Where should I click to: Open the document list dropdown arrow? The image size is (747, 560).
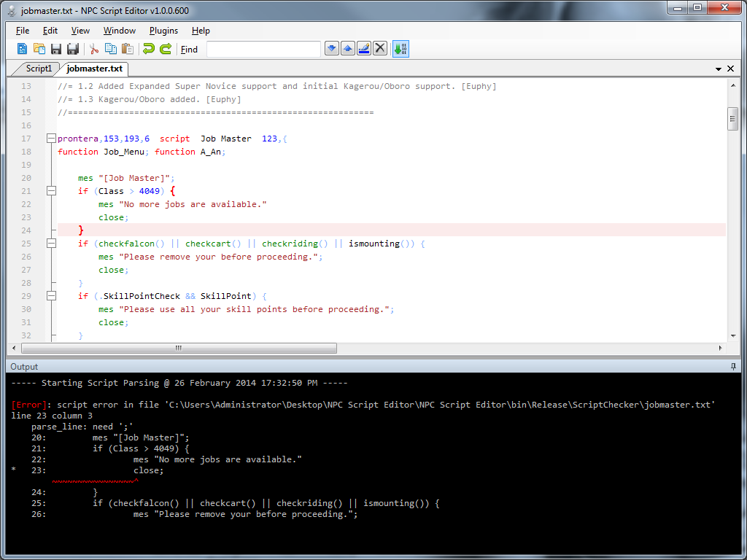tap(719, 69)
